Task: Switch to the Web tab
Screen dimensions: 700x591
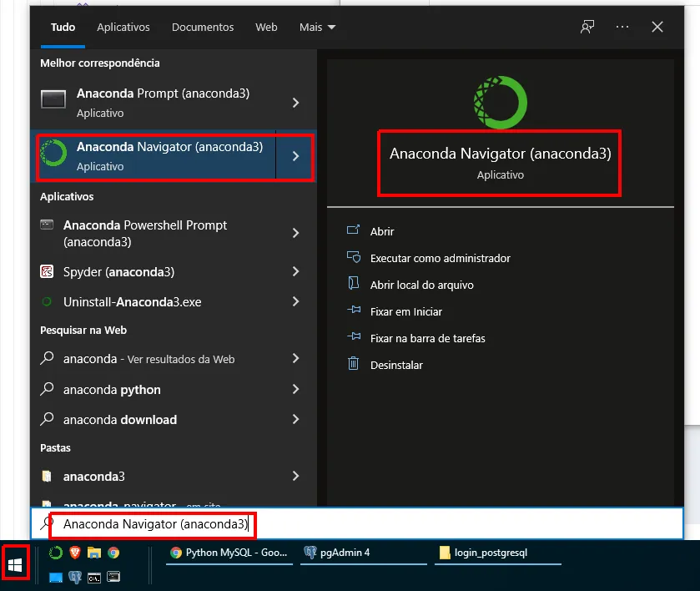Action: coord(266,28)
